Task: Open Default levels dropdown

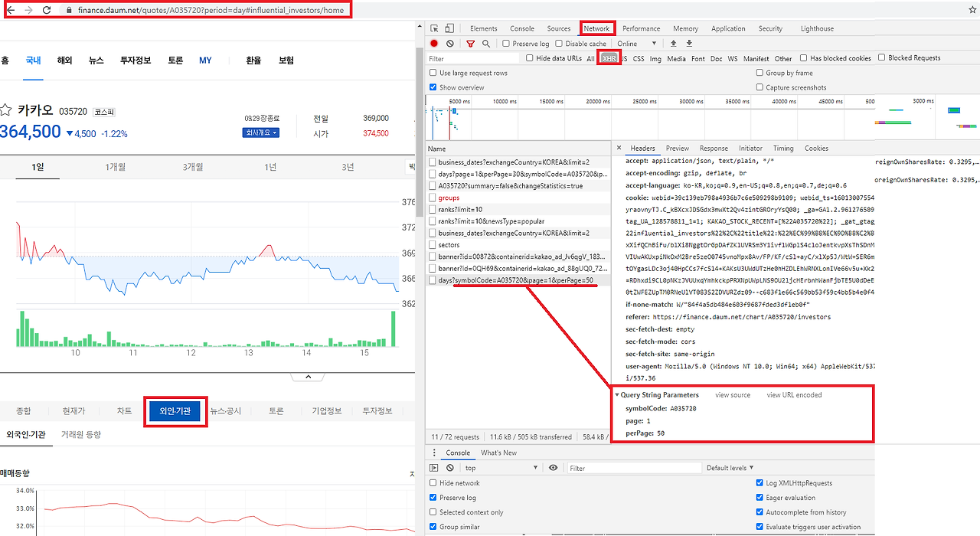Action: tap(730, 468)
